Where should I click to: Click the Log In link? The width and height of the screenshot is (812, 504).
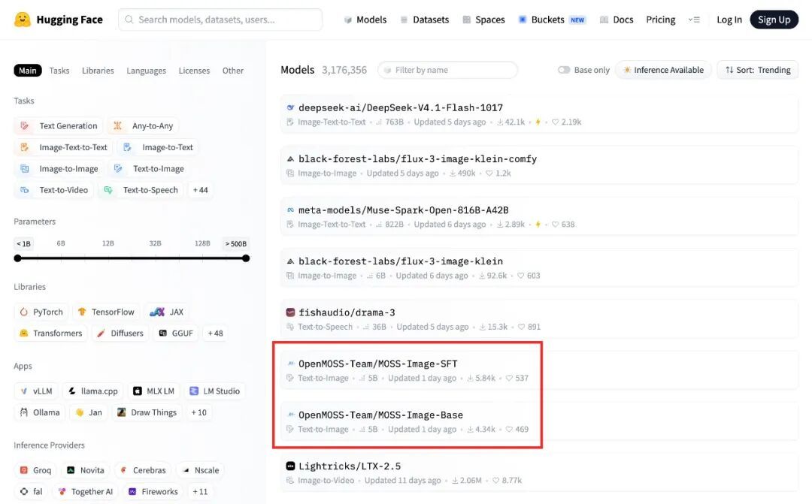pyautogui.click(x=729, y=20)
